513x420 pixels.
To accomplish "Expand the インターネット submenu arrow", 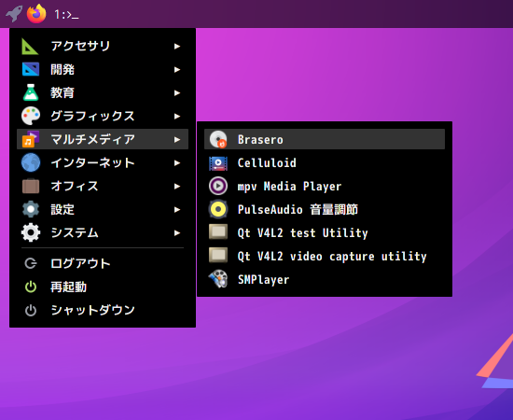I will coord(177,162).
